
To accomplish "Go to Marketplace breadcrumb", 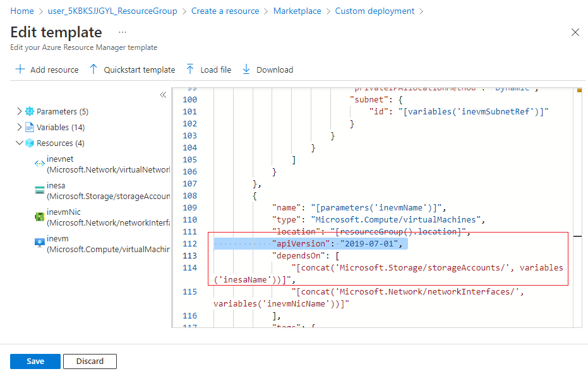I will 297,11.
